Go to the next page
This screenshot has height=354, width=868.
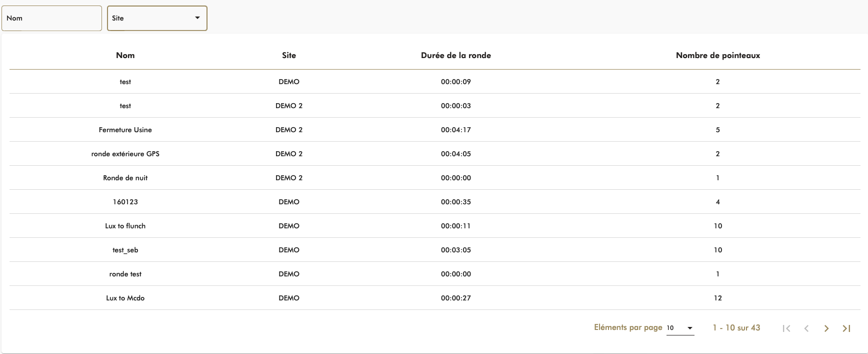click(x=826, y=328)
